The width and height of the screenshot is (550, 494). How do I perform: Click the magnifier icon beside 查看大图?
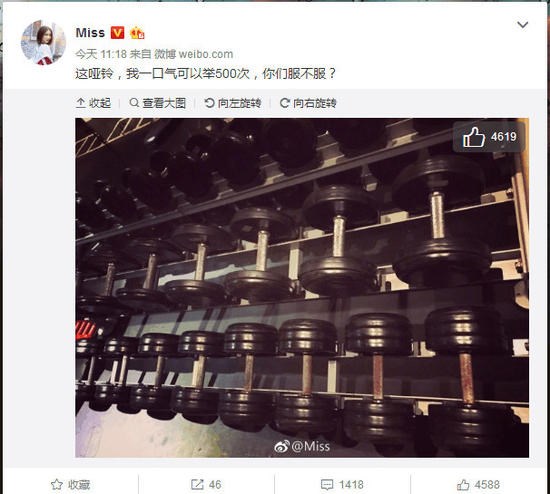click(x=134, y=103)
